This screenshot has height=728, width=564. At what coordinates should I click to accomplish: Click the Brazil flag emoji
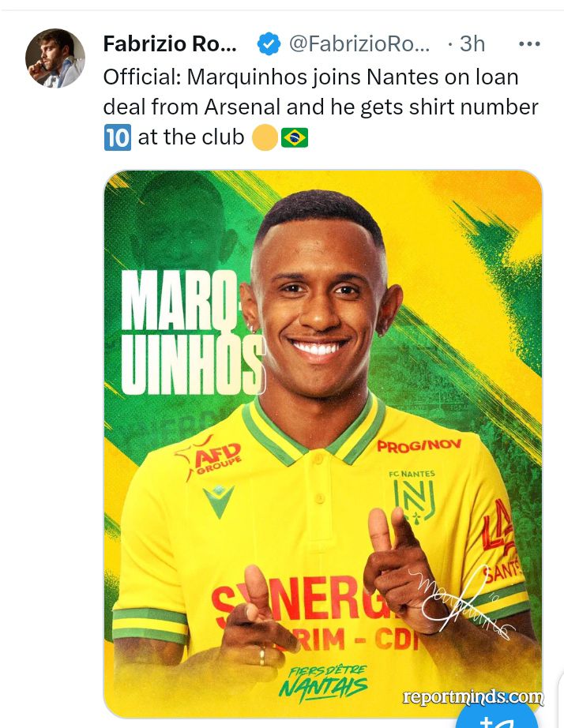coord(294,138)
